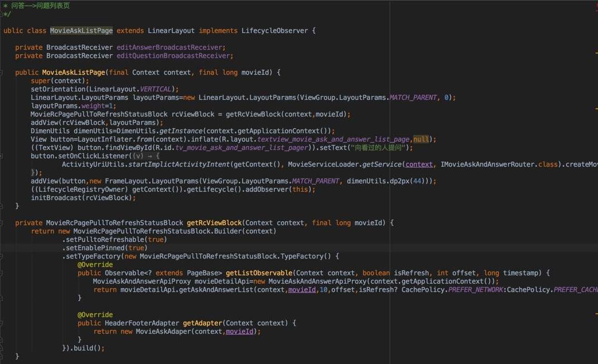Screen dimensions: 598x364
Task: Click the yellow getRcViewBlock method declaration name
Action: click(214, 223)
